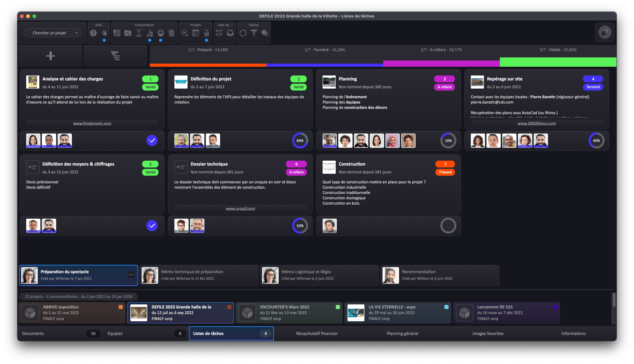Click the plus icon to add task
634x364 pixels.
[x=51, y=56]
